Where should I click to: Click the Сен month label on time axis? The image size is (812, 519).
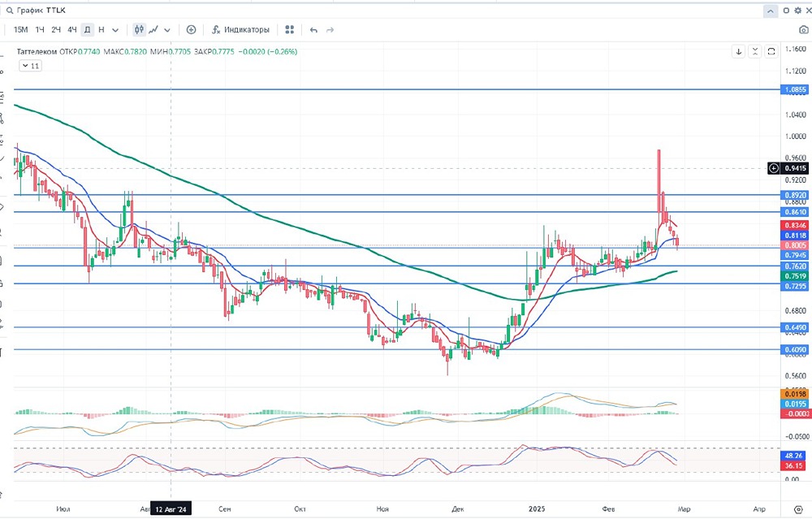point(225,509)
